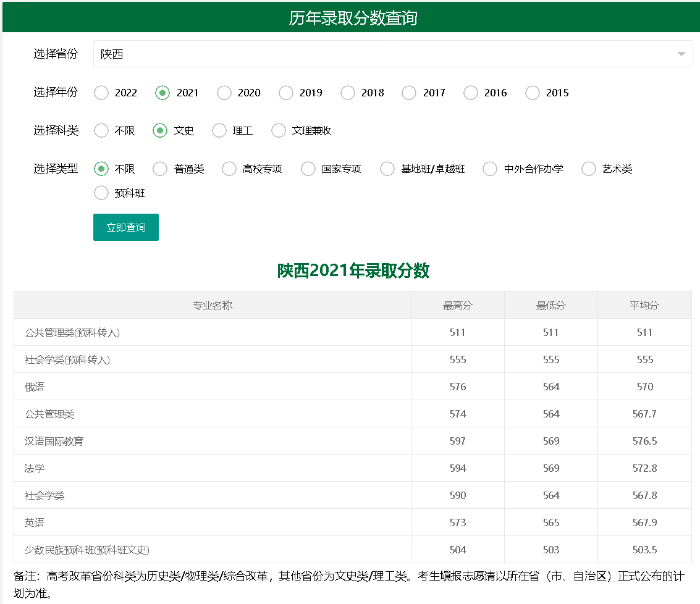Choose 不限 in the 选择类型 row
The image size is (700, 604).
pos(101,169)
